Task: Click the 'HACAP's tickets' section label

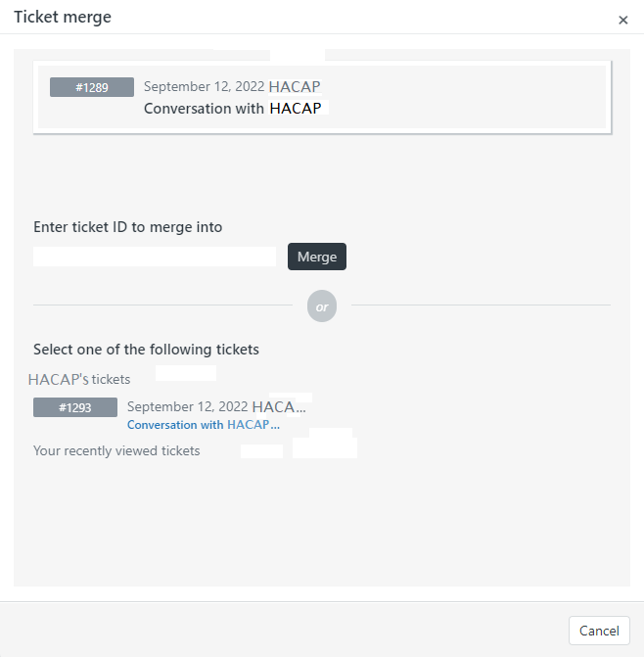Action: (x=79, y=379)
